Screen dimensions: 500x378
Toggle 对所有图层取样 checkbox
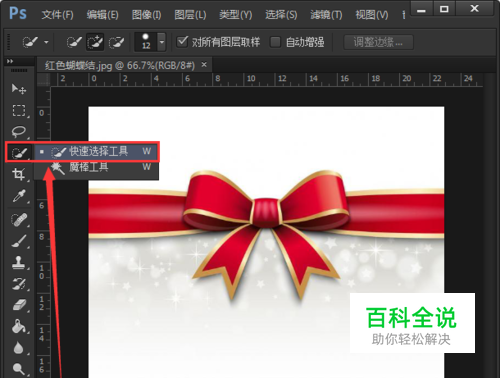click(x=182, y=42)
